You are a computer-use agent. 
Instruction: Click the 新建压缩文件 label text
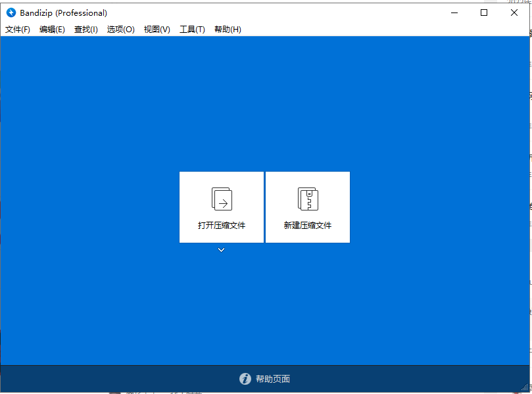tap(308, 226)
